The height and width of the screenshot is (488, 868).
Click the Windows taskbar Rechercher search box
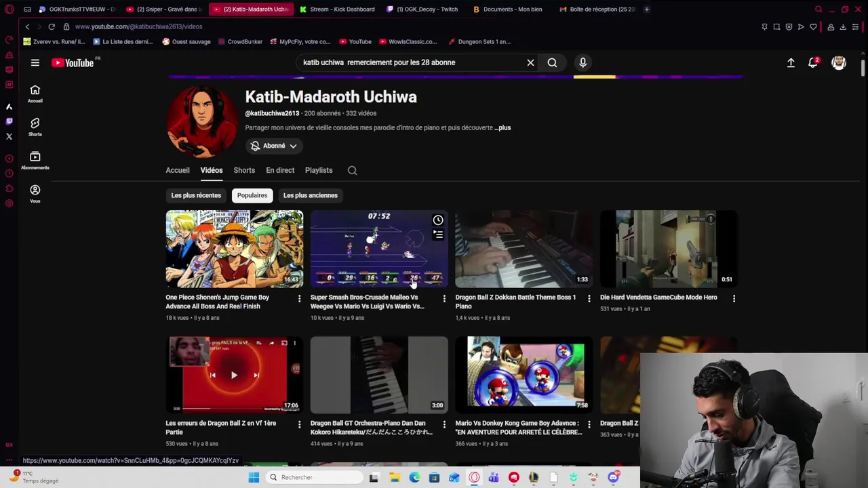[x=314, y=477]
